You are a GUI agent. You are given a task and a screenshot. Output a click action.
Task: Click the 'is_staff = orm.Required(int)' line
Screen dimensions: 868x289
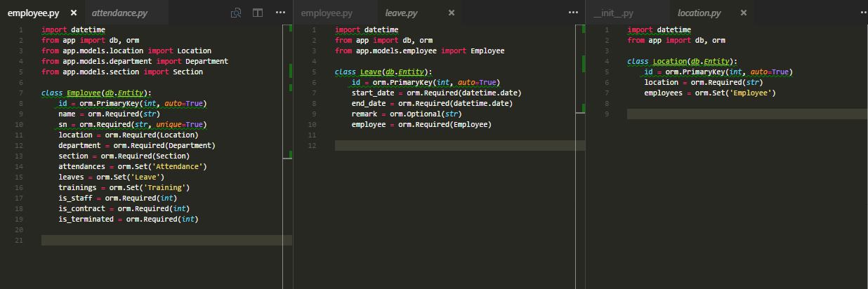point(117,198)
